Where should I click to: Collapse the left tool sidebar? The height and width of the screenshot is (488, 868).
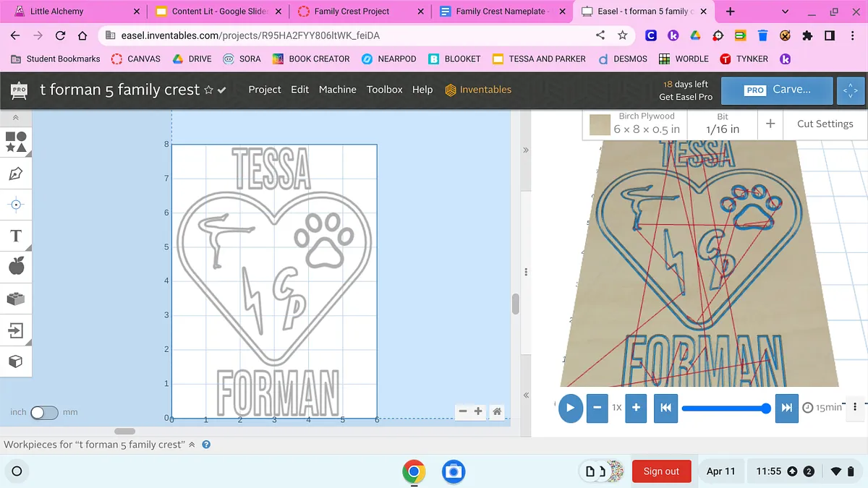point(16,118)
